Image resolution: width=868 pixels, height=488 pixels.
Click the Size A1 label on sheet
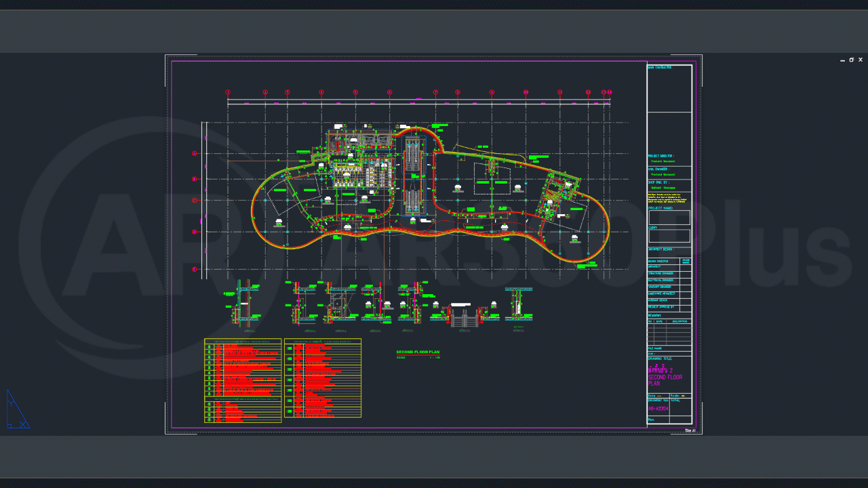coord(690,430)
